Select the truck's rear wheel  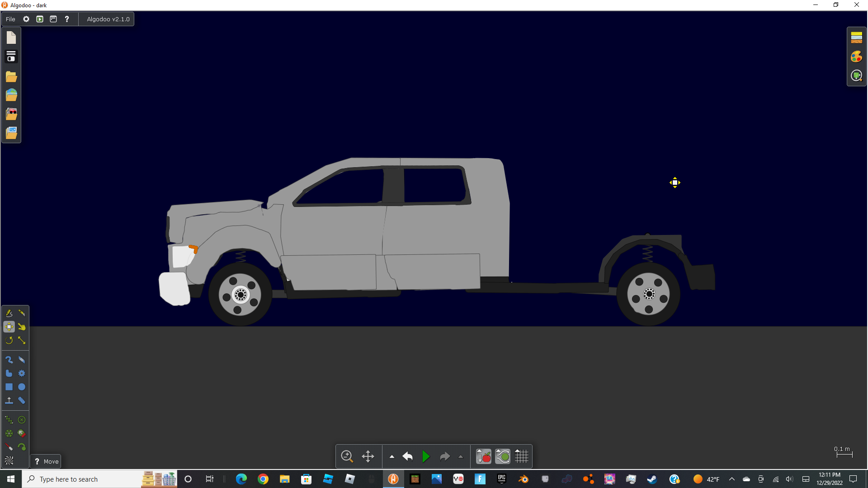pos(649,294)
